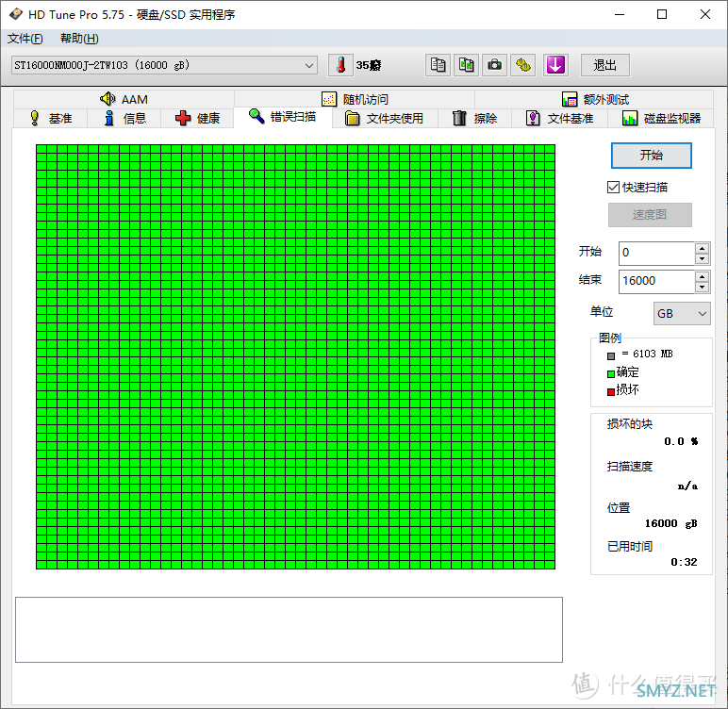This screenshot has height=709, width=728.
Task: Open the 文件(F) menu
Action: (x=25, y=39)
